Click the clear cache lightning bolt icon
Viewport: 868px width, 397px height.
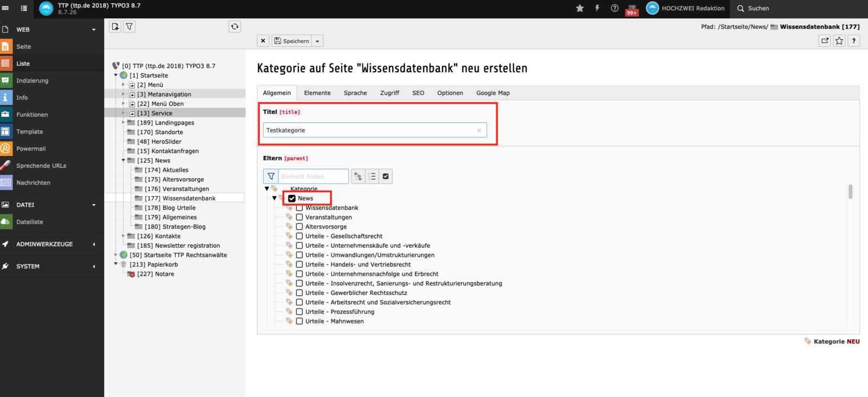point(597,8)
